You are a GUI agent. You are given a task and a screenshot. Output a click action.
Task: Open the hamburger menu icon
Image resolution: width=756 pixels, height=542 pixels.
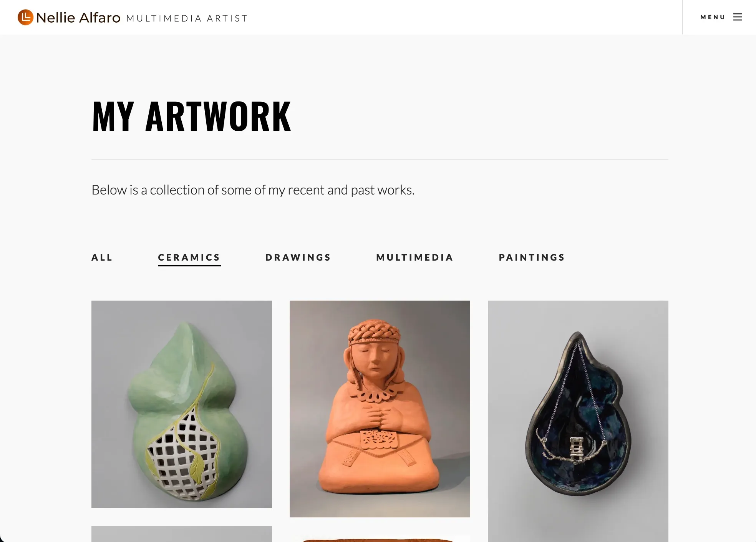coord(738,17)
